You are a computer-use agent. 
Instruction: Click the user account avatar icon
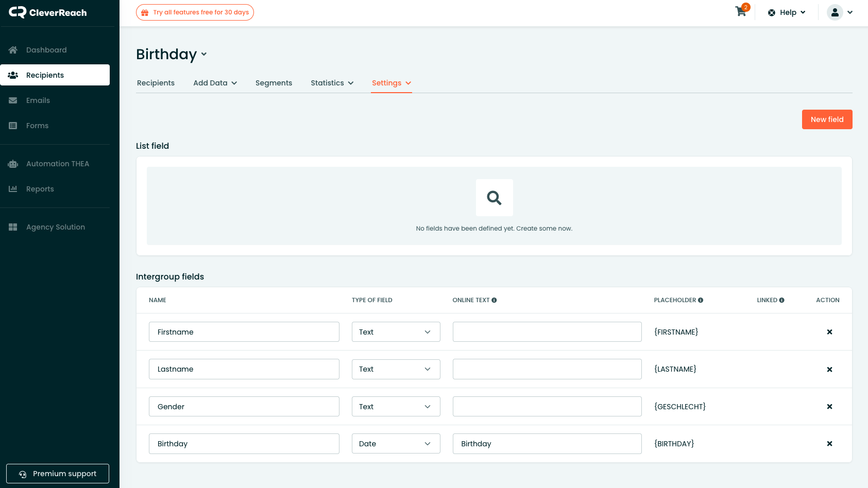835,12
